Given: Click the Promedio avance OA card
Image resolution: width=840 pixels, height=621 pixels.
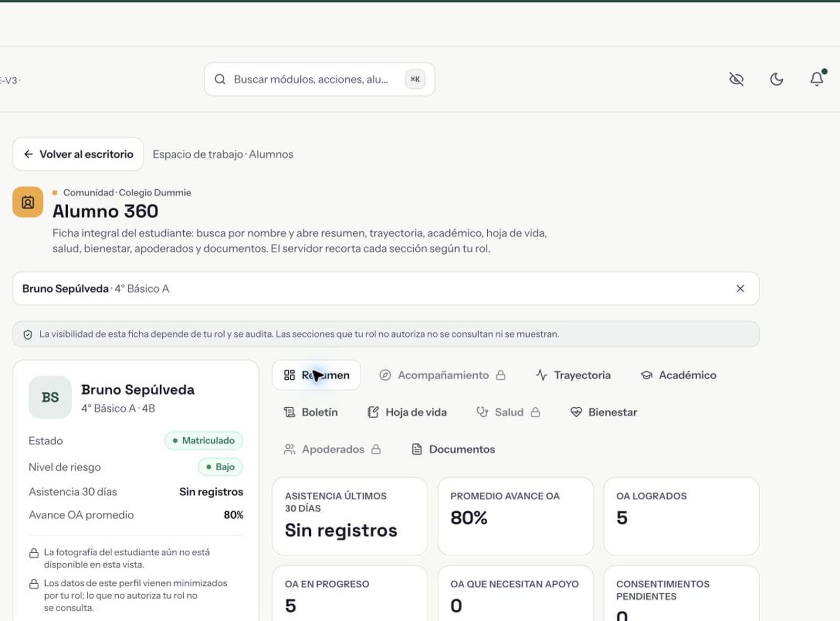Looking at the screenshot, I should [x=516, y=516].
